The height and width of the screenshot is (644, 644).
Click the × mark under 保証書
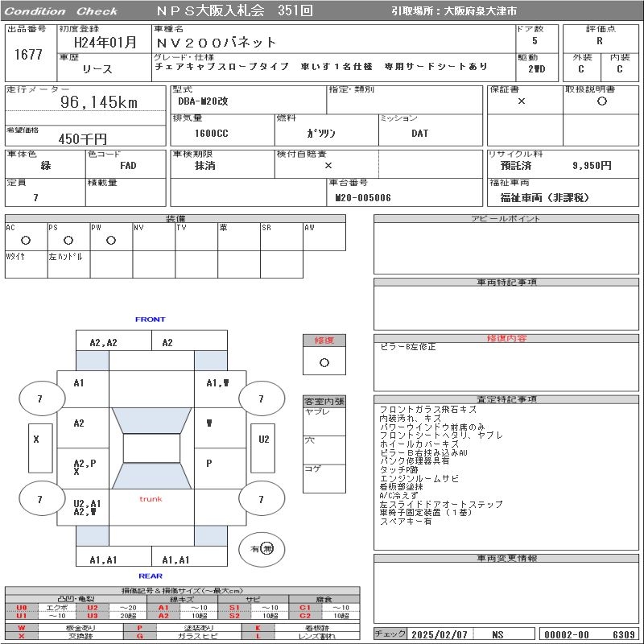pos(521,101)
